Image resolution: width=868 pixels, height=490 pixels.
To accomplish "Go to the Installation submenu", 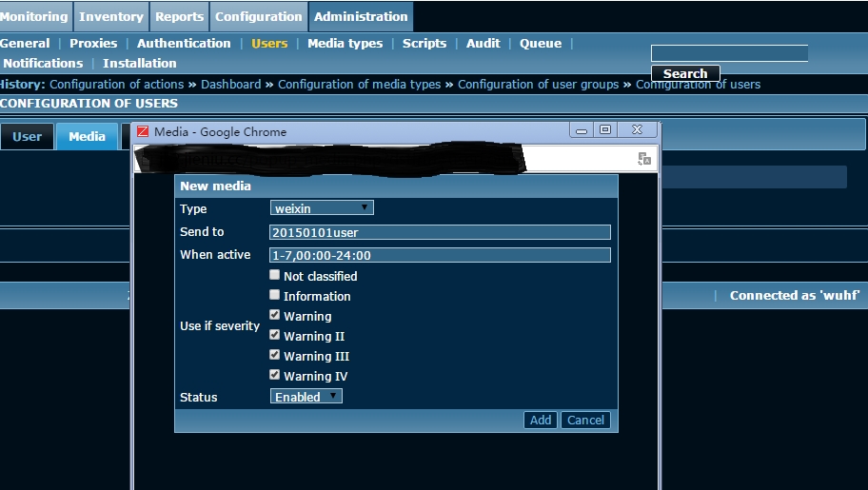I will pos(140,63).
